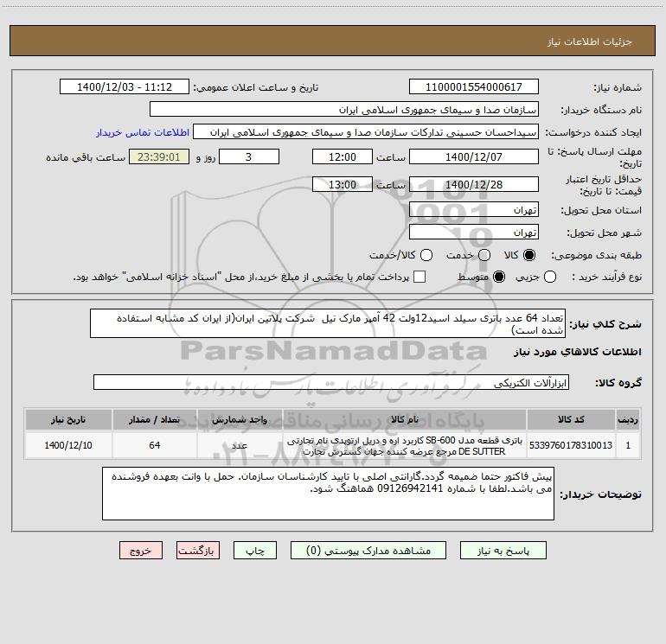Toggle the اسناد خزانه اسلامی payment checkbox

pos(419,277)
